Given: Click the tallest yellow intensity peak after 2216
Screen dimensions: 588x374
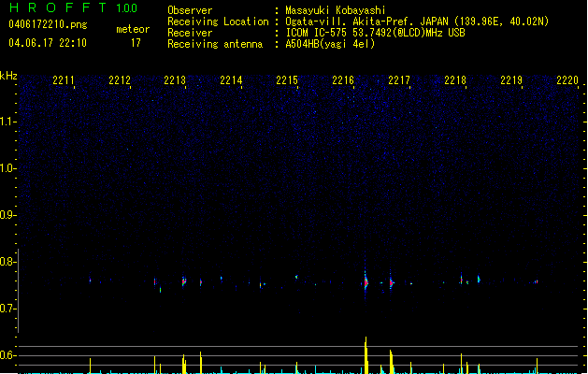Looking at the screenshot, I should pos(366,355).
